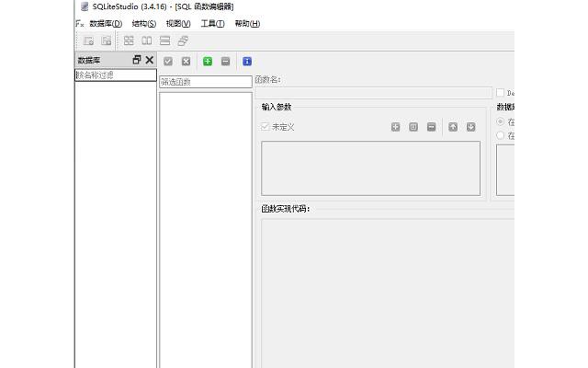Rollback function changes with X icon
Screen dimensions: 588x368
(186, 62)
